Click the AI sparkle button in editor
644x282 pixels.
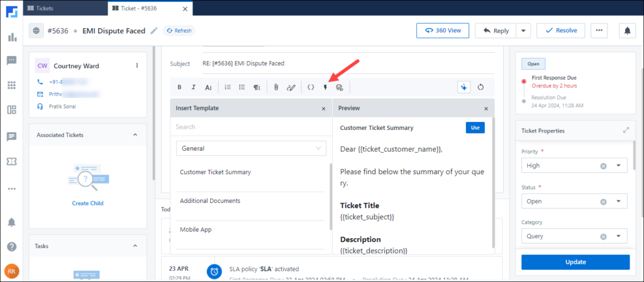coord(464,87)
